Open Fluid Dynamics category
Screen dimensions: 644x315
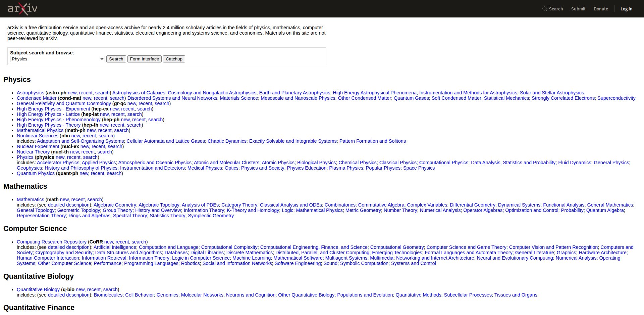coord(575,163)
